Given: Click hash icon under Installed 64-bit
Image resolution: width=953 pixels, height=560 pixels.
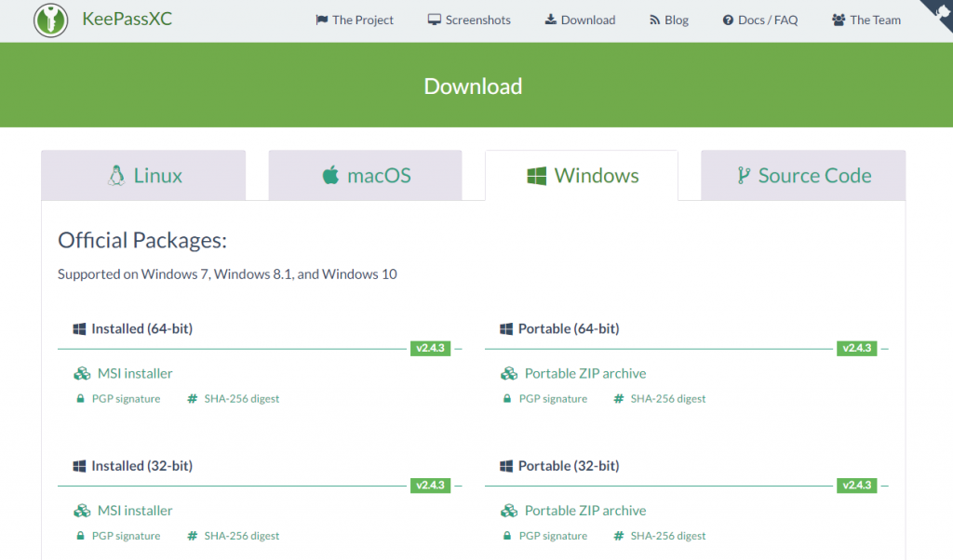Looking at the screenshot, I should [192, 399].
